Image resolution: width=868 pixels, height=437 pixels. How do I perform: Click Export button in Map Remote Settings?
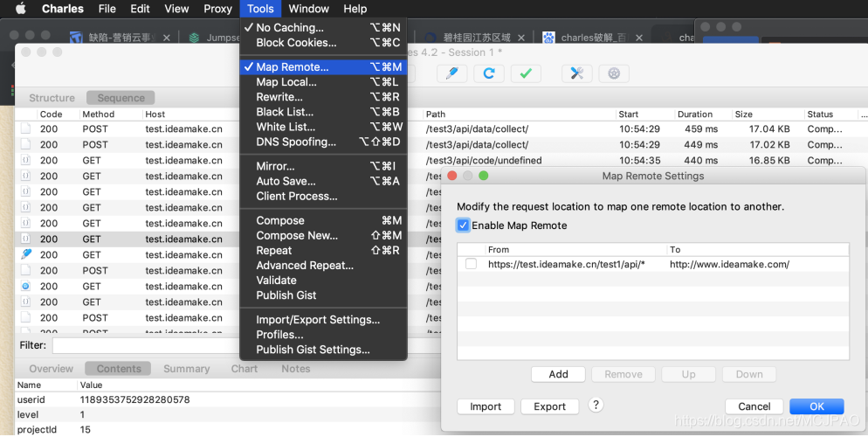[x=549, y=406]
